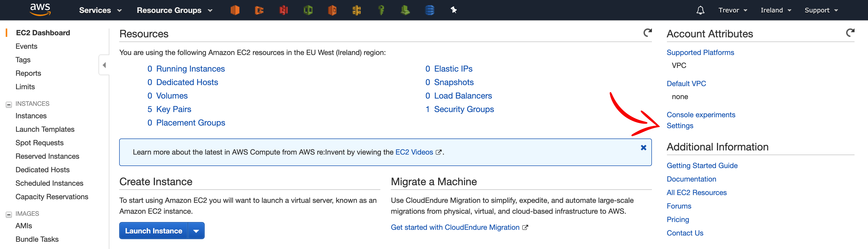
Task: Go to Events in the sidebar
Action: 26,46
